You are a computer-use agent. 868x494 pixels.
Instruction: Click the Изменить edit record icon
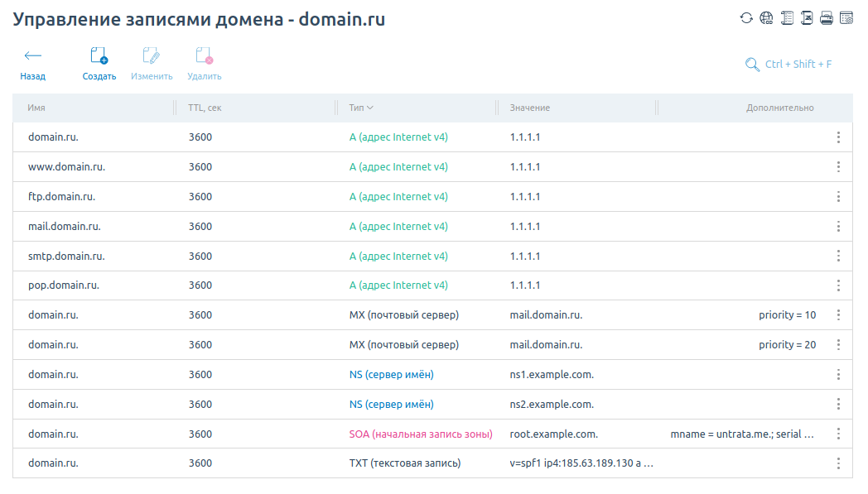point(151,56)
